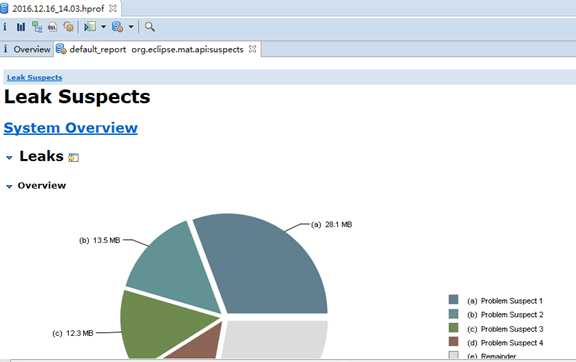Image resolution: width=576 pixels, height=362 pixels.
Task: Click the Open Query Browser icon
Action: tap(118, 27)
